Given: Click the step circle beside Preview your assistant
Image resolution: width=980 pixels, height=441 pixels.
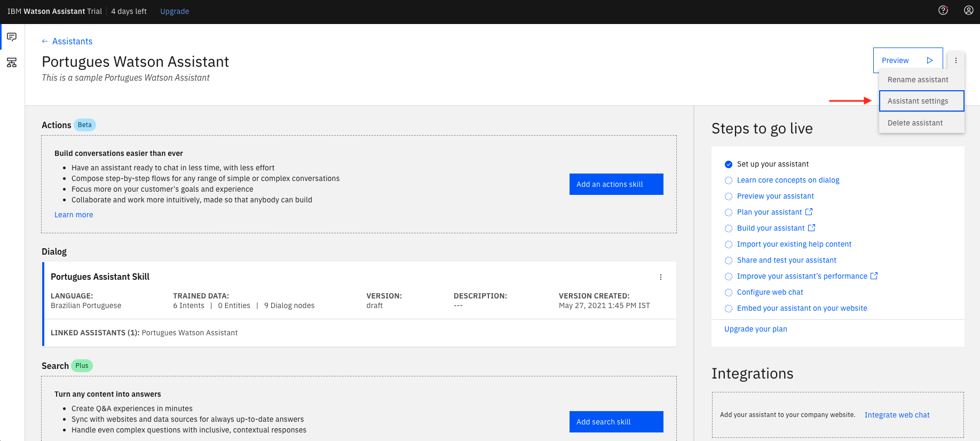Looking at the screenshot, I should pos(729,196).
